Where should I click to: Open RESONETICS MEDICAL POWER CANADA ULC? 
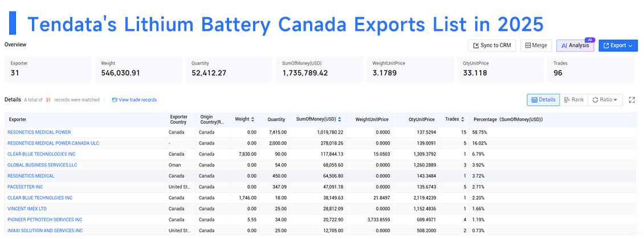[53, 143]
